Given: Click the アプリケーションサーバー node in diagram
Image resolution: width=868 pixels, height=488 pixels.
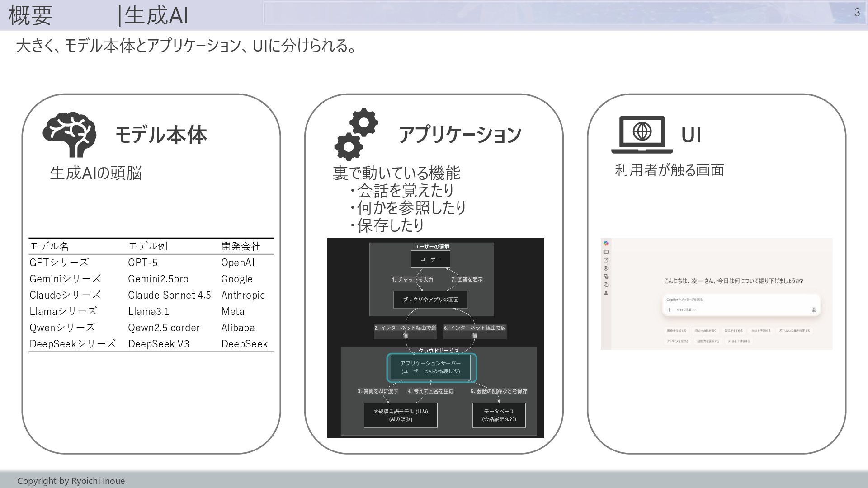Looking at the screenshot, I should click(x=430, y=367).
